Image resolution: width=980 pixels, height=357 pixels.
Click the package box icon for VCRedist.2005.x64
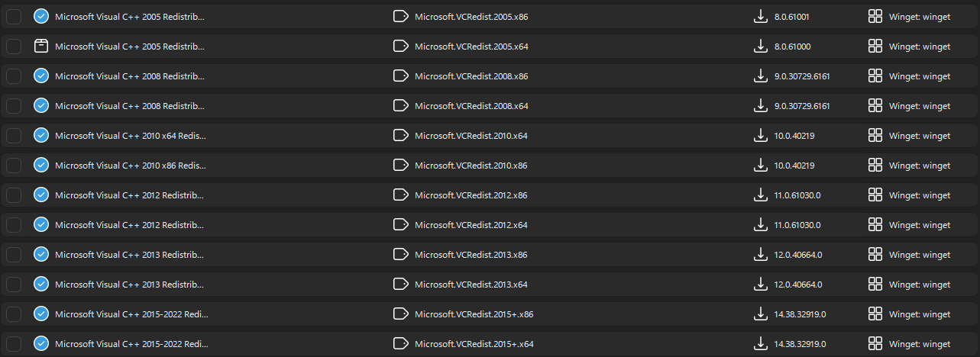coord(41,47)
